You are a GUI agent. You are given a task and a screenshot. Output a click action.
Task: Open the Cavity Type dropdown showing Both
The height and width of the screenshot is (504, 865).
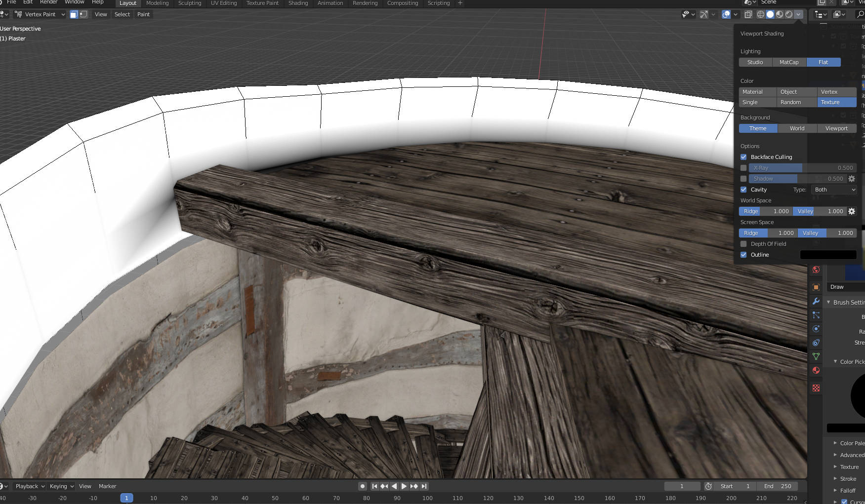(x=834, y=190)
